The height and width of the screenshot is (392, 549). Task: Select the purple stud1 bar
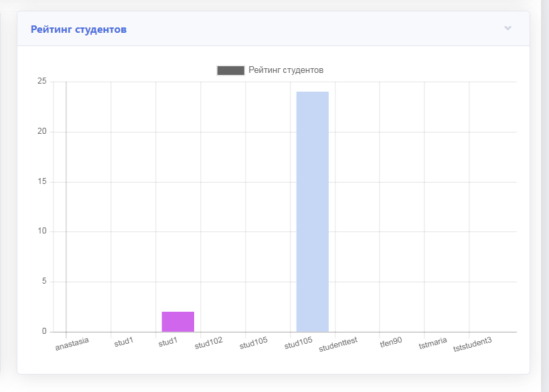[x=178, y=322]
